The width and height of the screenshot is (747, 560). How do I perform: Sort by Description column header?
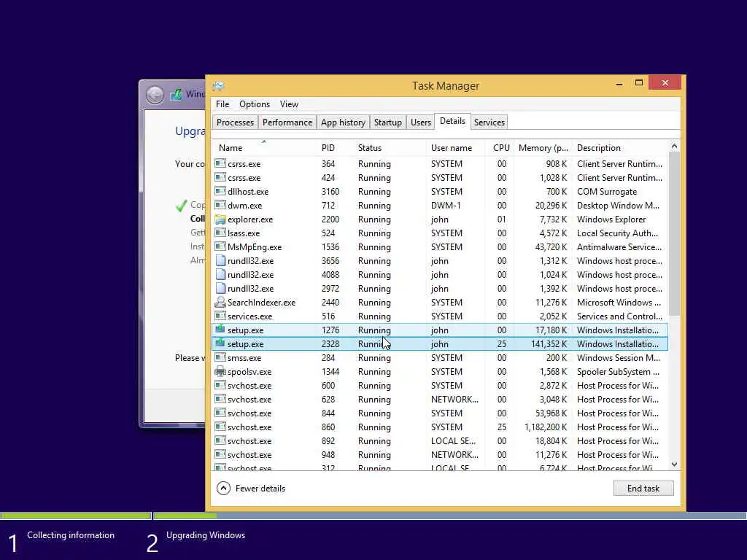(x=620, y=147)
